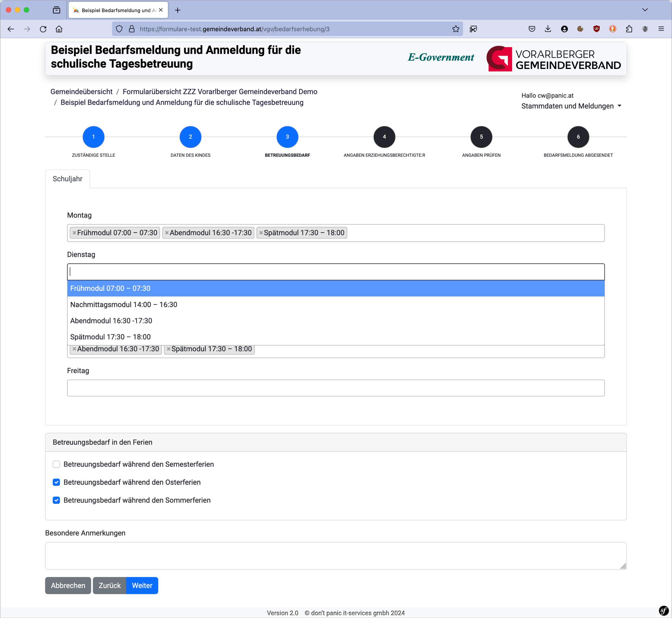Open the extensions puzzle piece icon
This screenshot has width=672, height=618.
[x=629, y=29]
